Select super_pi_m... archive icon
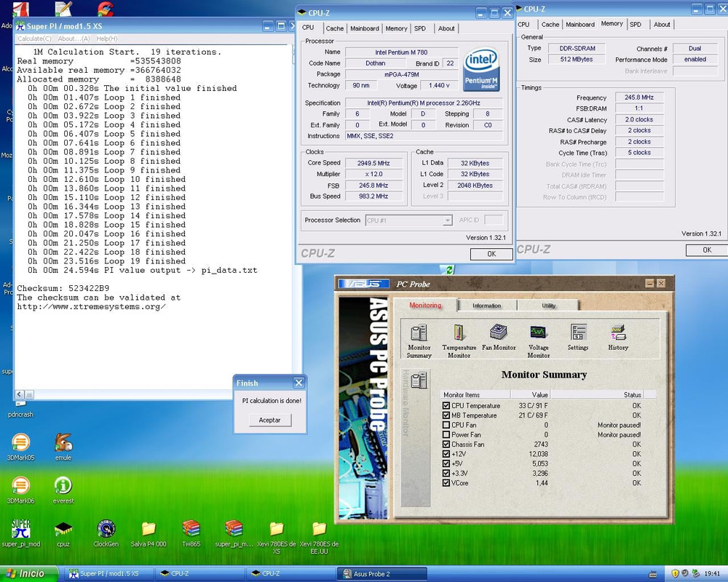Screen dimensions: 728x582 (x=234, y=534)
